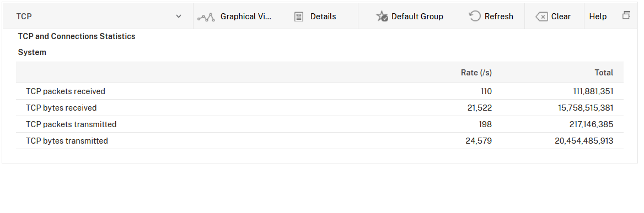Click the Default Group star icon
This screenshot has width=644, height=213.
tap(382, 17)
